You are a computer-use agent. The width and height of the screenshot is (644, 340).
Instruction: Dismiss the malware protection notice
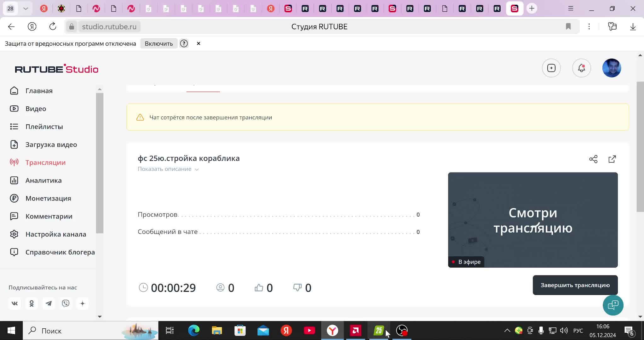pyautogui.click(x=198, y=43)
